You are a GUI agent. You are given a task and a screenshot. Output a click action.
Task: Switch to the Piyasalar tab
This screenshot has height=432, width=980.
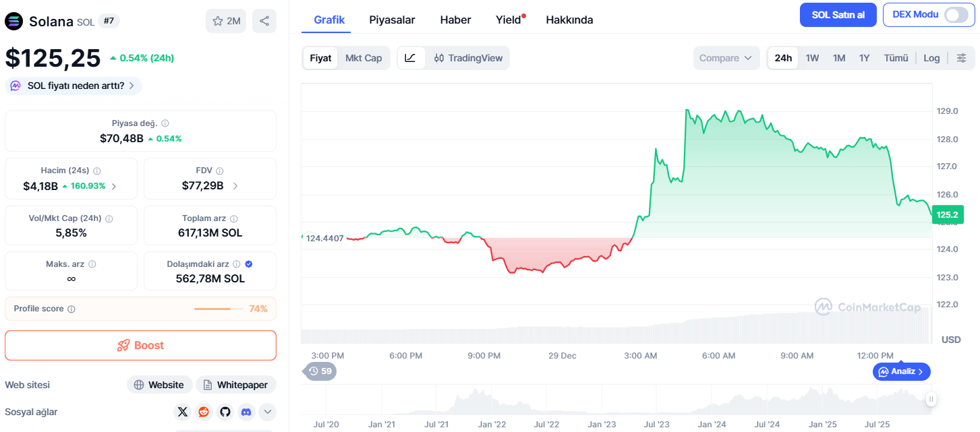tap(392, 20)
